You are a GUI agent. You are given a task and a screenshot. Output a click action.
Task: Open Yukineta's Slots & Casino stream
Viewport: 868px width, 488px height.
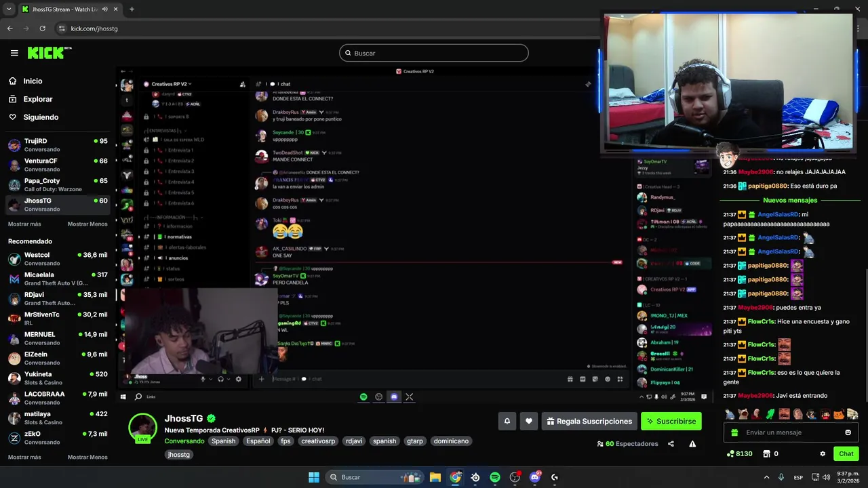pyautogui.click(x=58, y=378)
